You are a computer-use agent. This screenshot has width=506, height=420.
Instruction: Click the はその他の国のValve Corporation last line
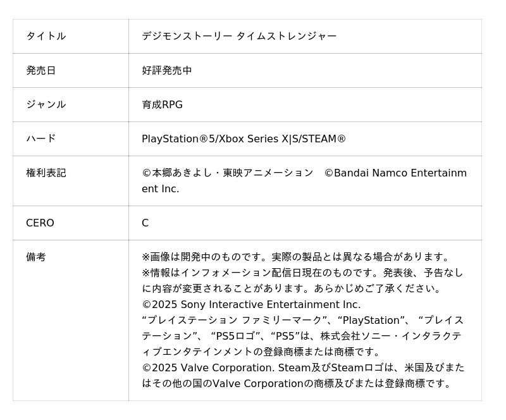(x=297, y=383)
